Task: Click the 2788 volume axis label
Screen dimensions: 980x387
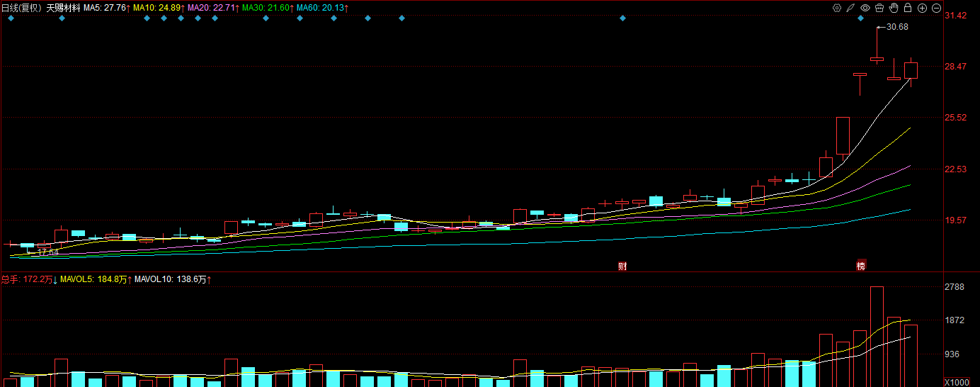Action: 955,287
